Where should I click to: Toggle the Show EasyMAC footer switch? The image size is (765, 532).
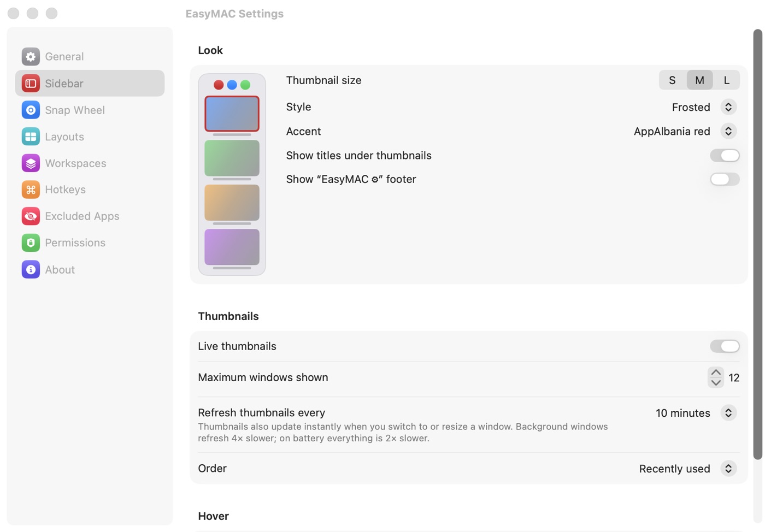[x=725, y=179]
